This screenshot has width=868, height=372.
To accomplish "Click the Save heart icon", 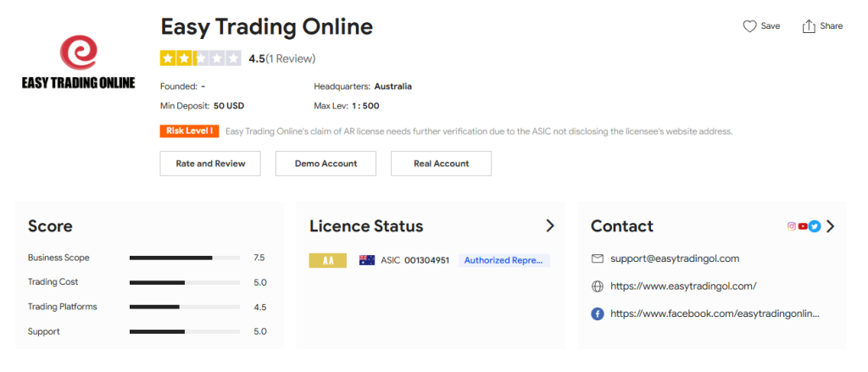I will (x=749, y=26).
